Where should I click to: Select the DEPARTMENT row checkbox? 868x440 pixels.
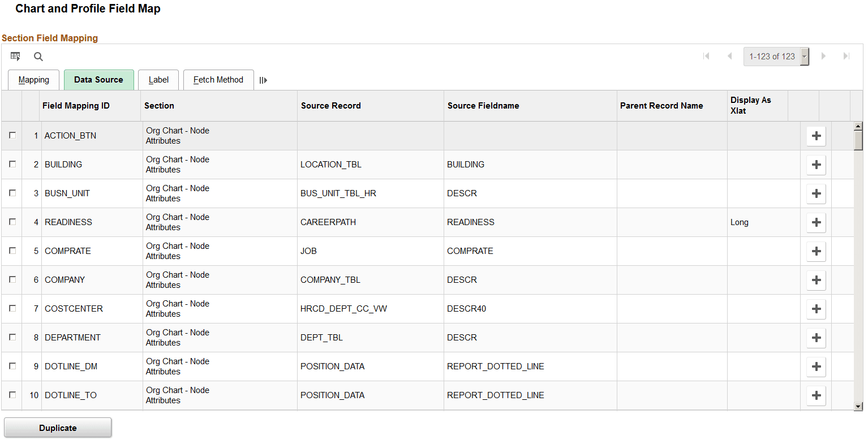12,338
